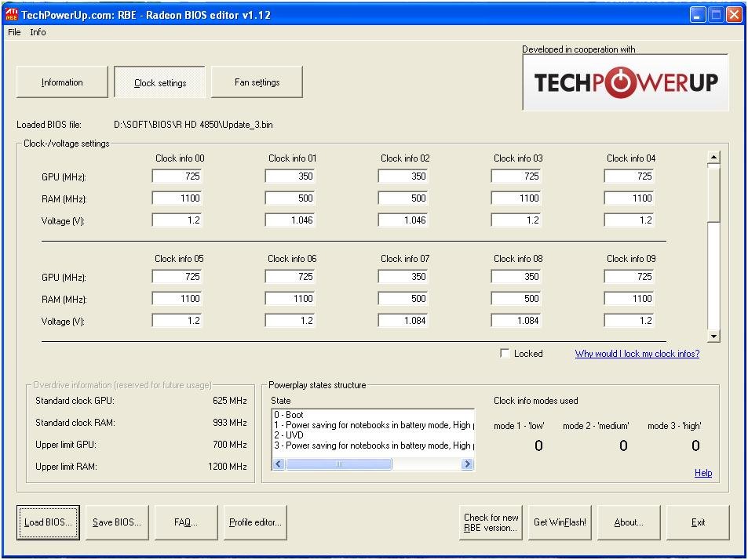This screenshot has width=748, height=560.
Task: Click the State list right scroll arrow
Action: pyautogui.click(x=468, y=464)
